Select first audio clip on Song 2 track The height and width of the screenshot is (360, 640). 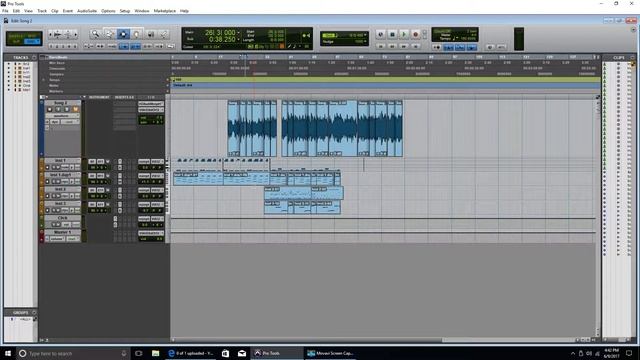pos(234,128)
